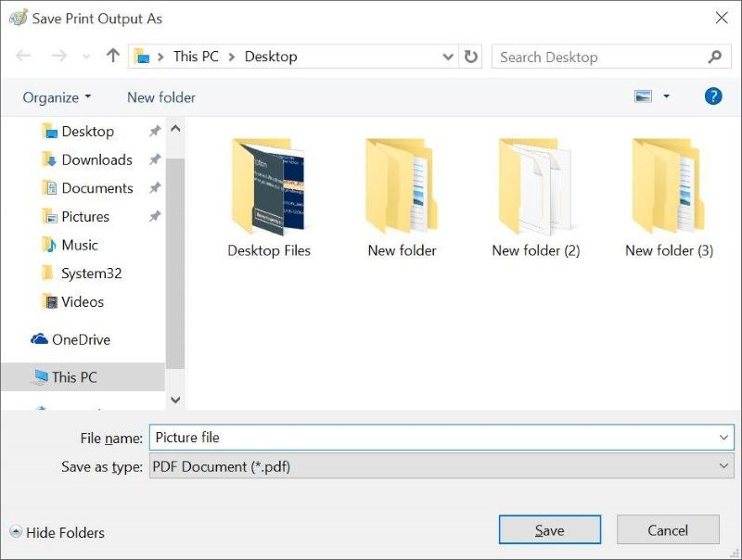
Task: Open the Organize menu
Action: pos(57,97)
